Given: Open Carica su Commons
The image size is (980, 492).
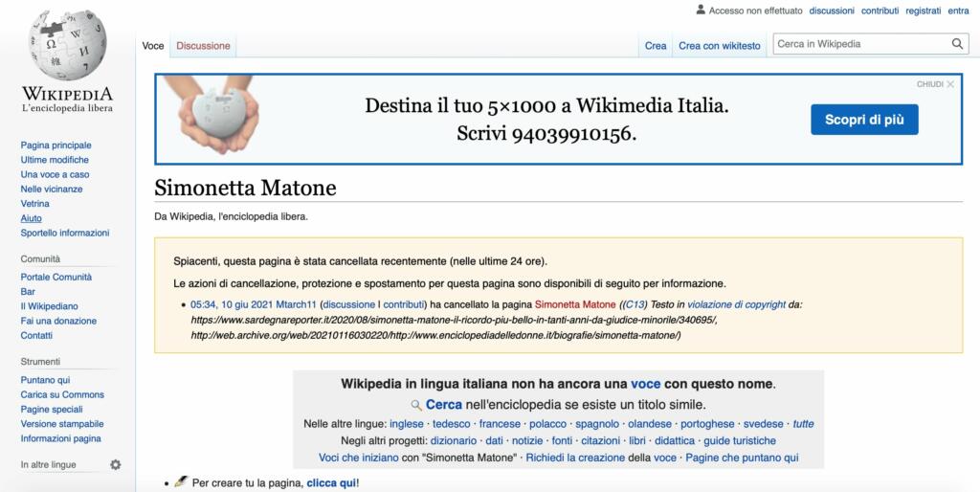Looking at the screenshot, I should (x=62, y=394).
